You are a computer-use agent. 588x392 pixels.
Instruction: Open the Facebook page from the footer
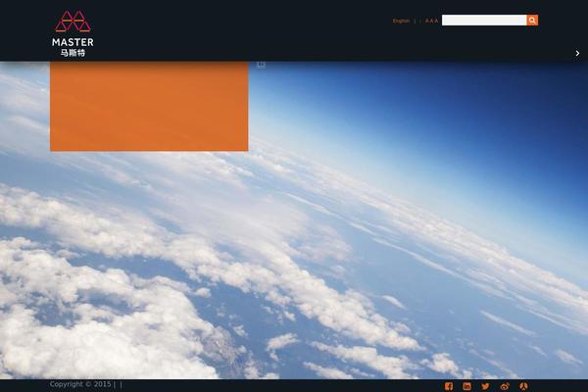(449, 386)
